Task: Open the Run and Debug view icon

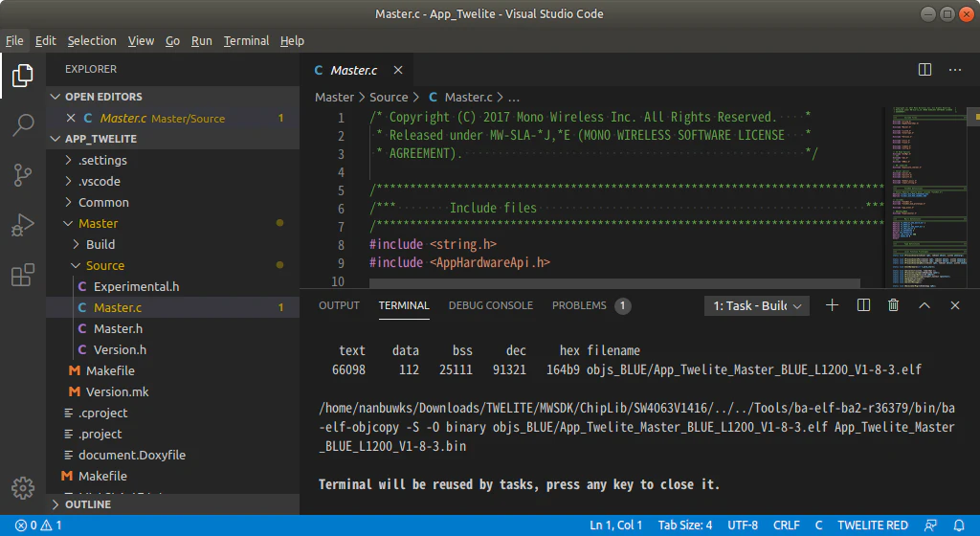Action: click(x=23, y=225)
